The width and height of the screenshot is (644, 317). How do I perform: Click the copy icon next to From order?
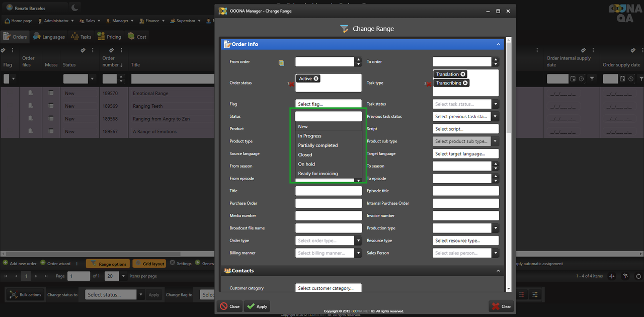click(x=281, y=63)
